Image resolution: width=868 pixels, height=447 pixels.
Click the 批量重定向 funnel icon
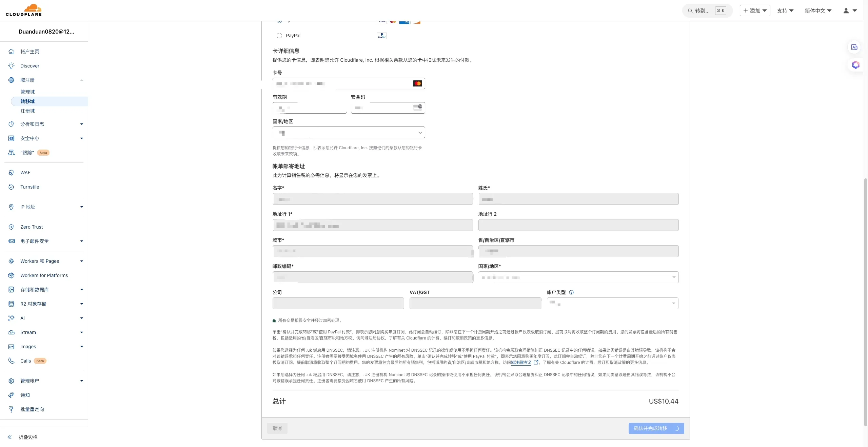click(x=11, y=409)
